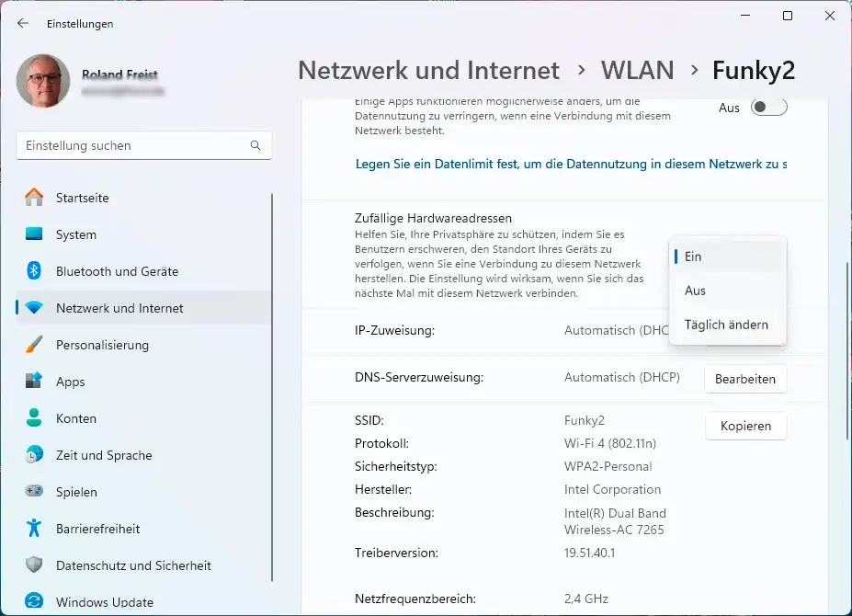The image size is (852, 616).
Task: Select the 'Täglich ändern' option
Action: click(728, 325)
